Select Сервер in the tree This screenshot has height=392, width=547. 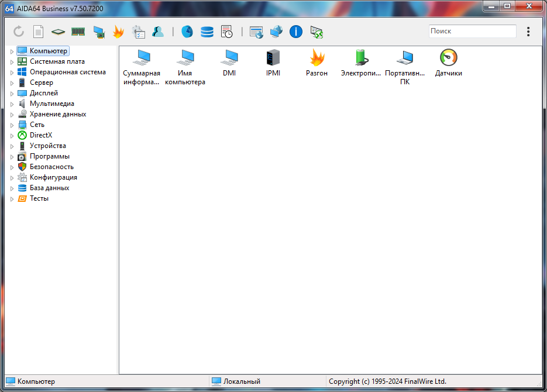(42, 82)
